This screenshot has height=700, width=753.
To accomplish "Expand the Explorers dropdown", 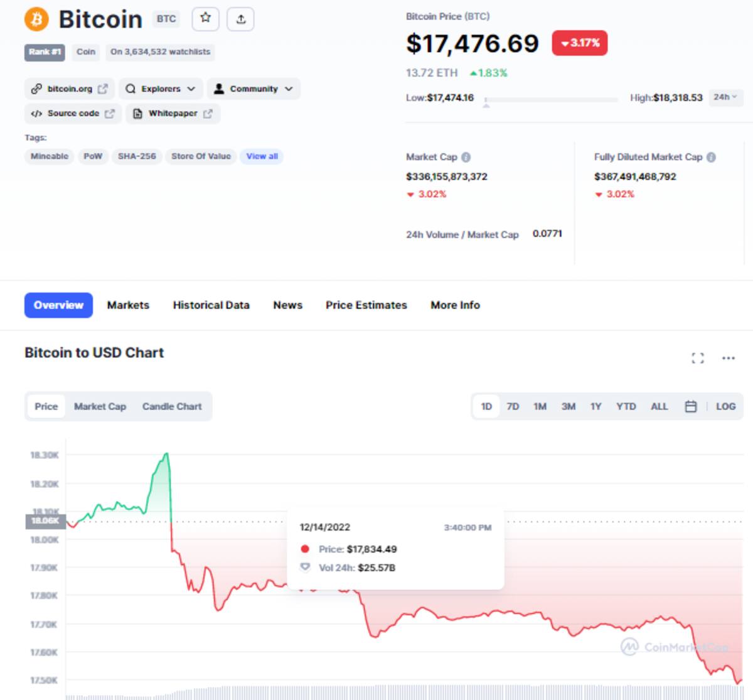I will (x=160, y=89).
